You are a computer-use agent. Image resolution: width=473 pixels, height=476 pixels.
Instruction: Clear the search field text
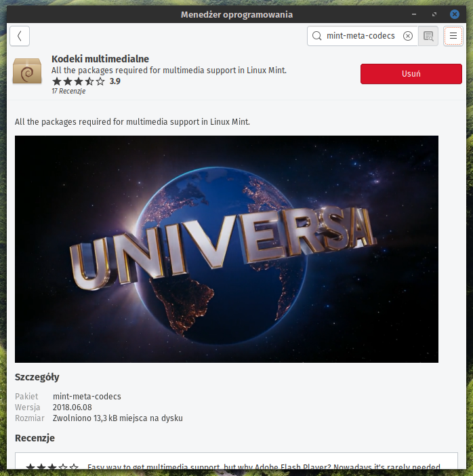[x=408, y=36]
